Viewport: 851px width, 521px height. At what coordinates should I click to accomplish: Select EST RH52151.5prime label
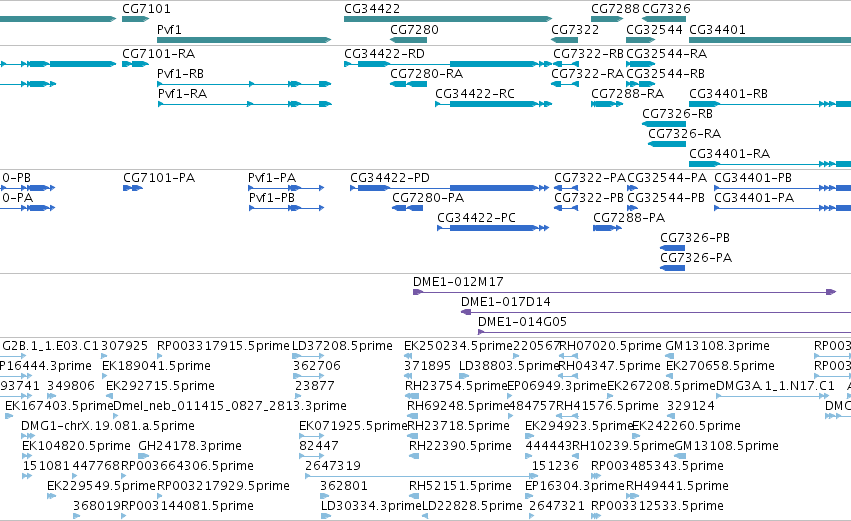pos(460,486)
